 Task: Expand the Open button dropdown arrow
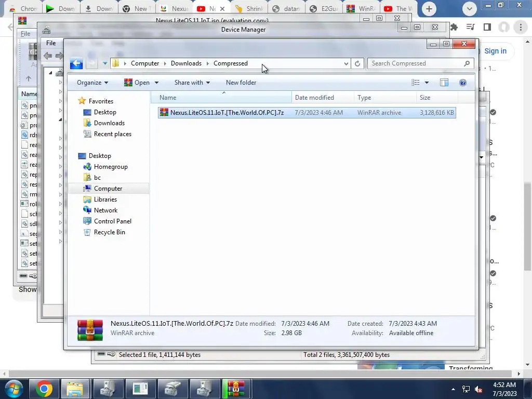[156, 83]
